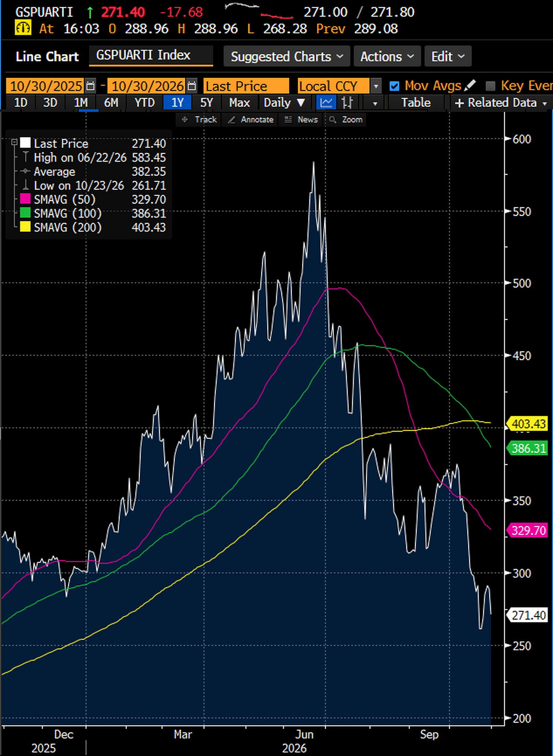Enable the Key Events checkbox
553x756 pixels.
tap(490, 86)
